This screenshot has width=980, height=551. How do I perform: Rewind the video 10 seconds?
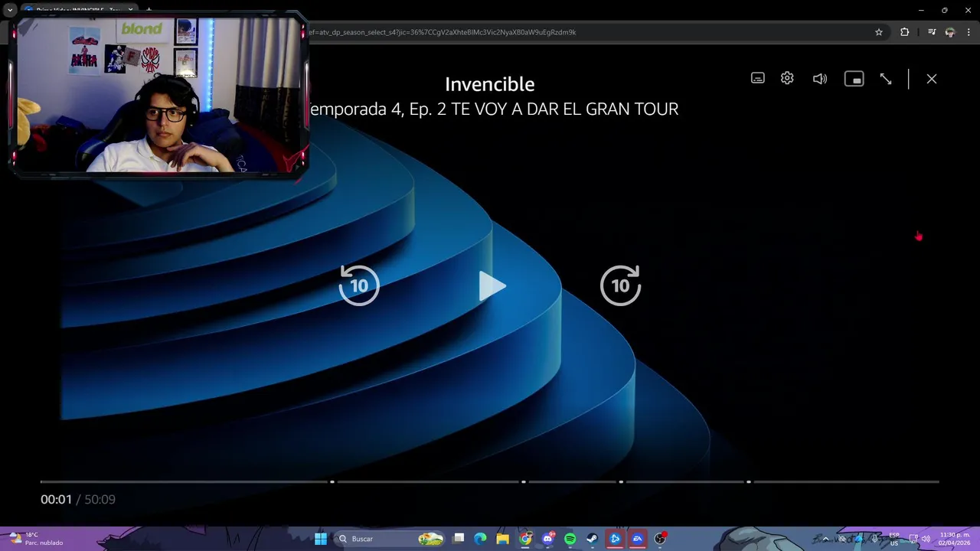point(359,285)
